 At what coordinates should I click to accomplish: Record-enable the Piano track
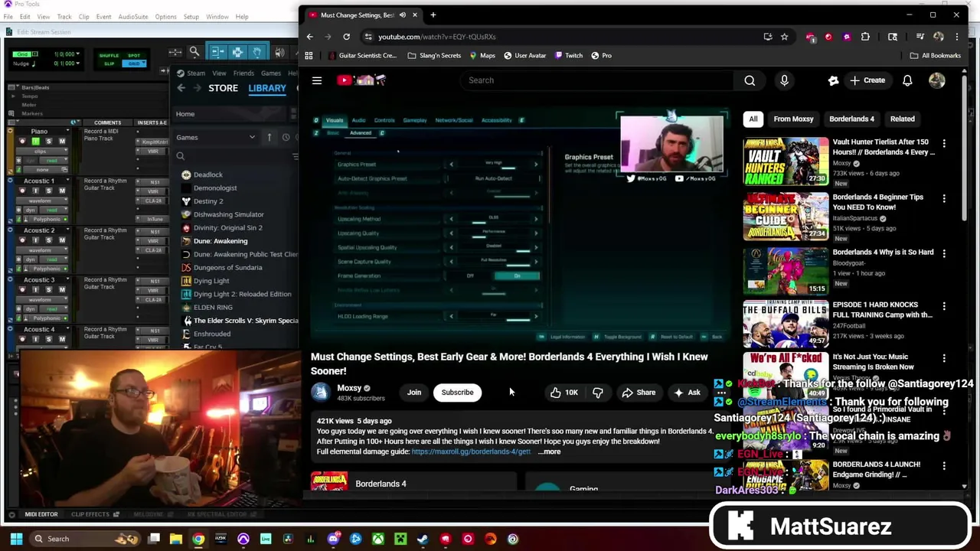[x=21, y=142]
